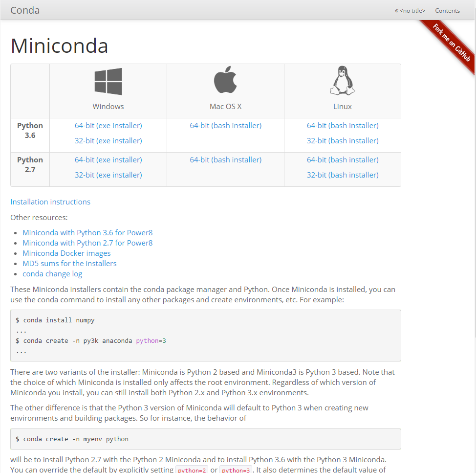Download Python 3.6 Windows 64-bit exe installer
Screen dimensions: 476x473
pyautogui.click(x=108, y=126)
